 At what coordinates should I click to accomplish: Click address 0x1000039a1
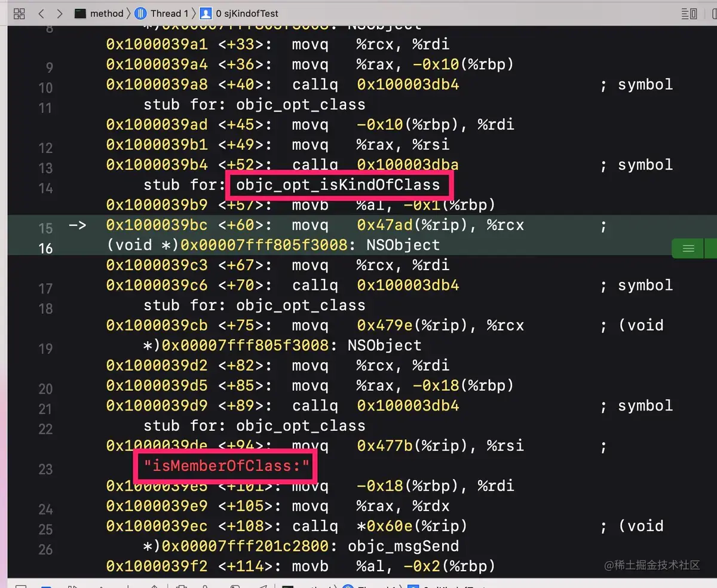pos(157,44)
